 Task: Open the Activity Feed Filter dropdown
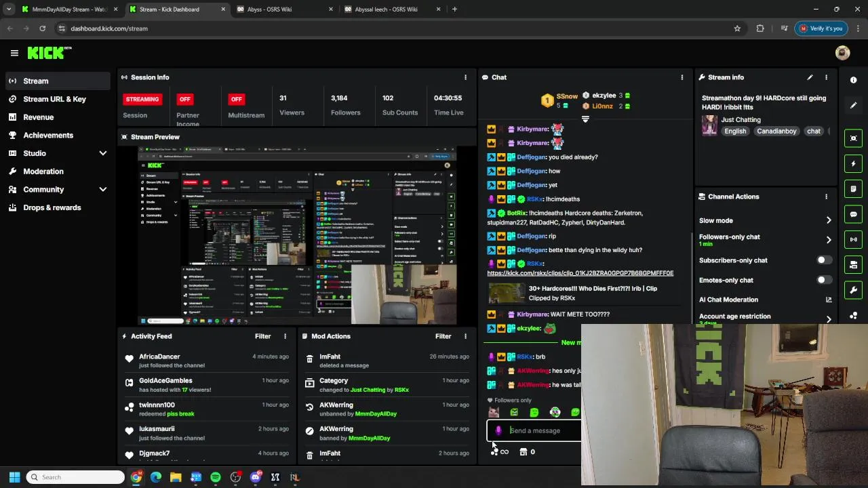[x=262, y=336]
